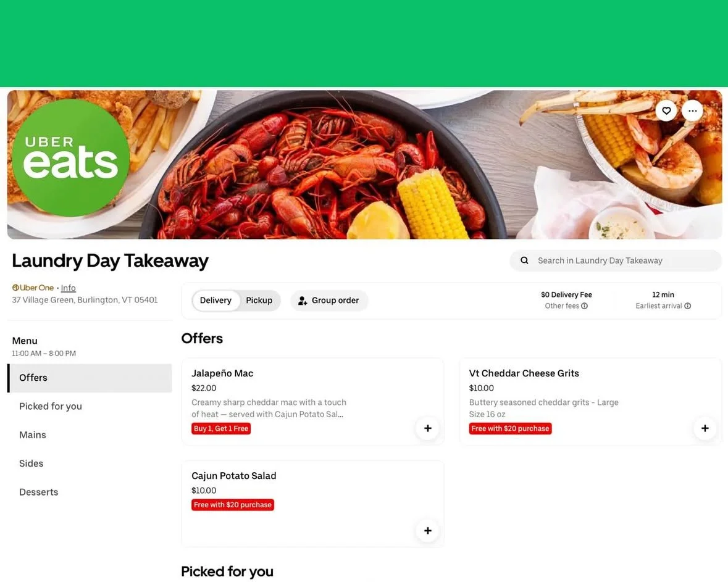The image size is (728, 582).
Task: Open the Jalapeño Mac item card
Action: pyautogui.click(x=312, y=401)
